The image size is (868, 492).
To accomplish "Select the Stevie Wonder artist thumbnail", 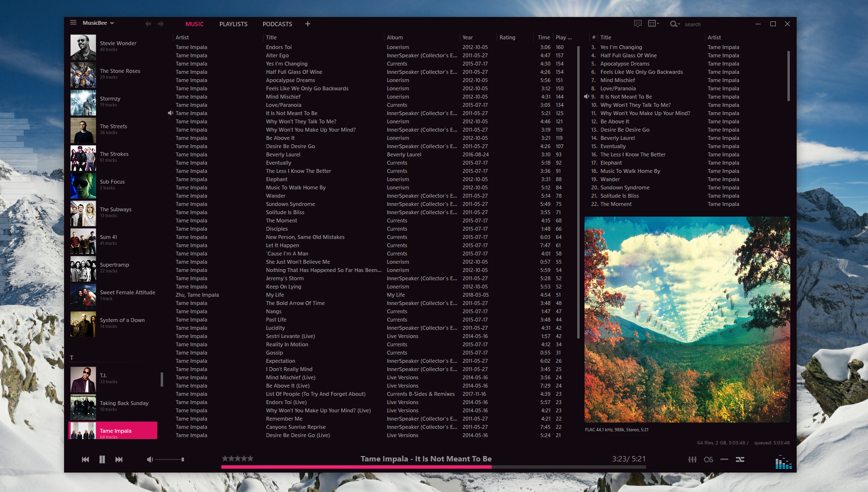I will point(83,47).
